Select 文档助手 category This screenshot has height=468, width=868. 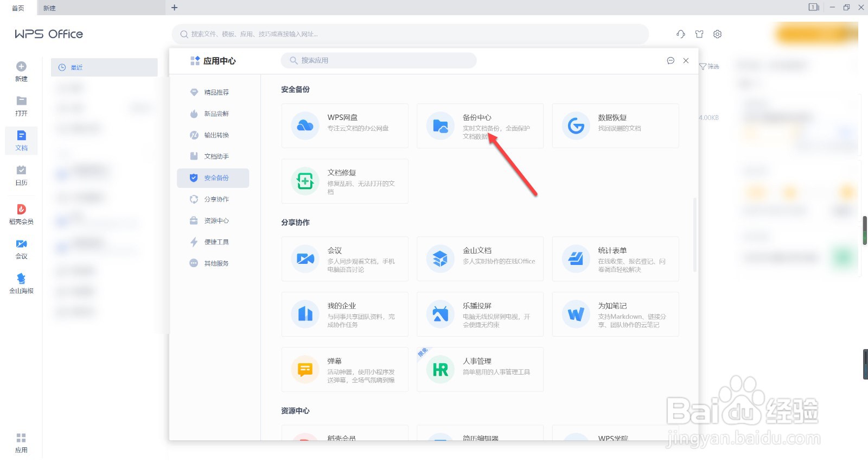click(x=213, y=156)
